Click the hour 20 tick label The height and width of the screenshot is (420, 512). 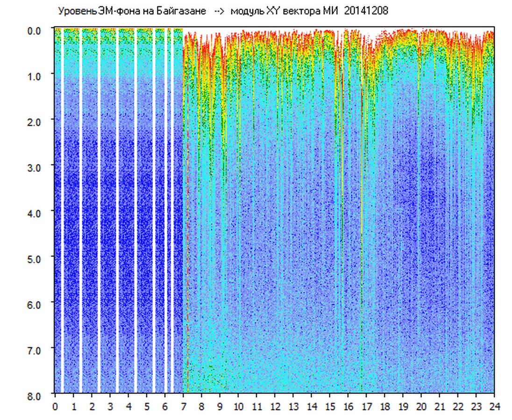421,406
